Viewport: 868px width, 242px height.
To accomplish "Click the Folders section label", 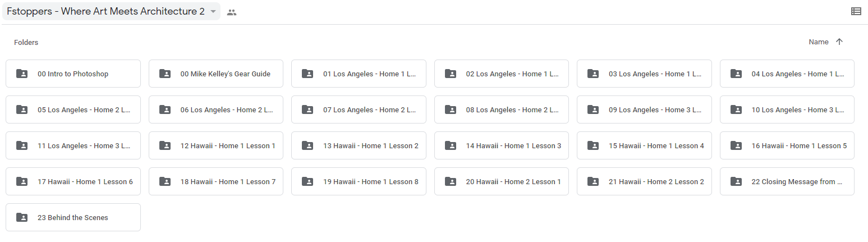I will (26, 43).
